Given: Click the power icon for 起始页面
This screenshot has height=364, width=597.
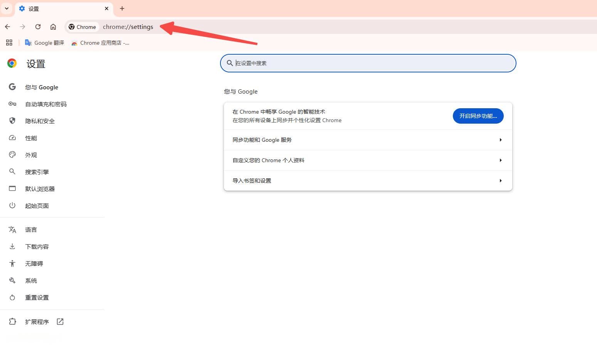Looking at the screenshot, I should 12,206.
